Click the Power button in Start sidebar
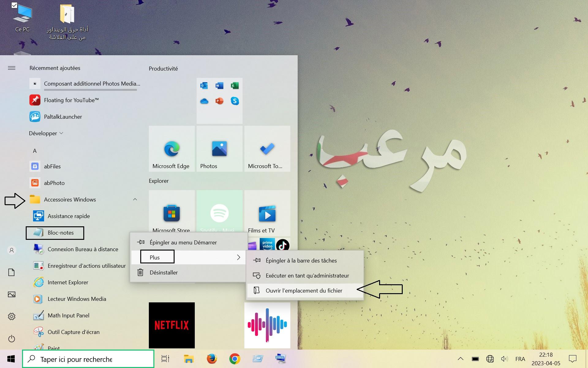The height and width of the screenshot is (368, 588). (12, 339)
